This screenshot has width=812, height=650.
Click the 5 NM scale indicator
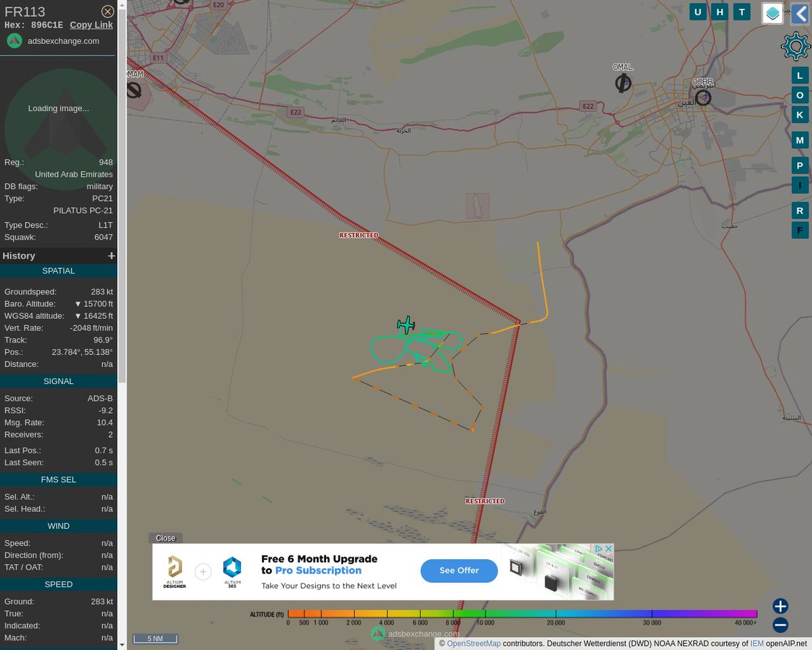point(155,638)
